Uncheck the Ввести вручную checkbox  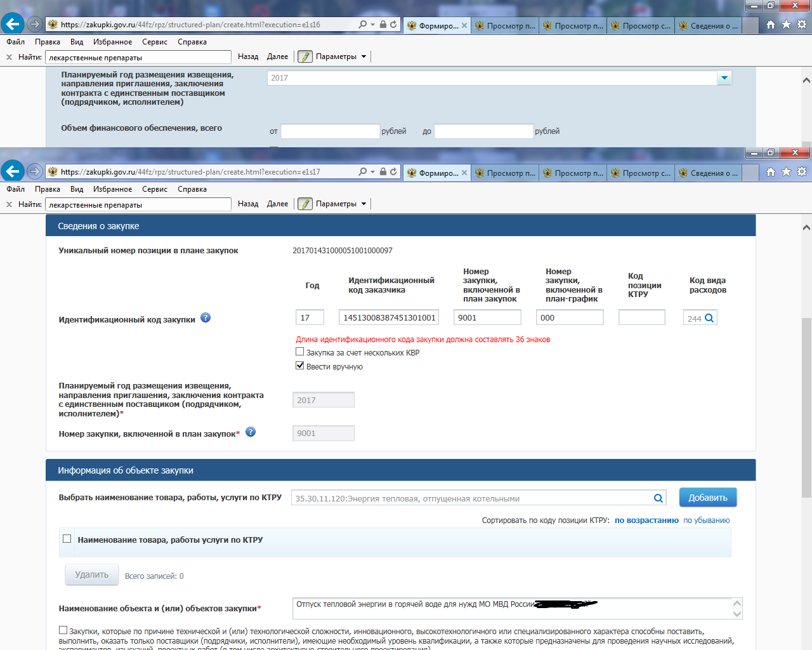[x=300, y=366]
